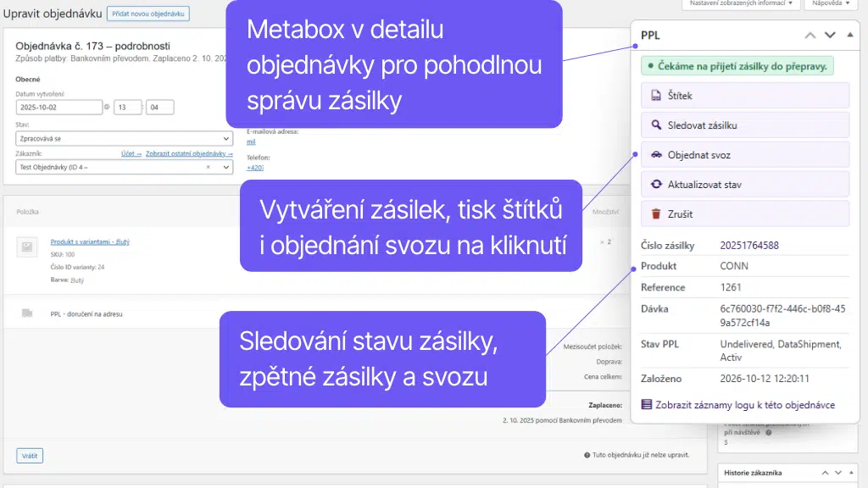Collapse the PPL metabox panel

[849, 35]
